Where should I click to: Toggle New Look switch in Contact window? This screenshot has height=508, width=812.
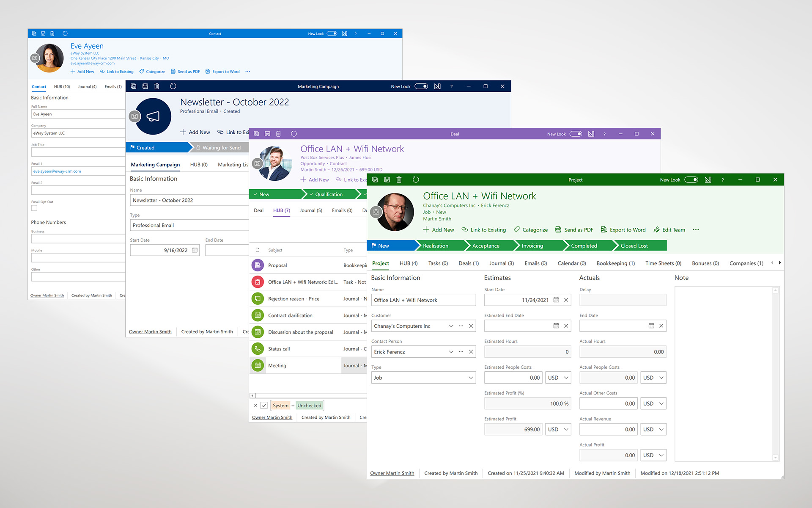[x=332, y=33]
